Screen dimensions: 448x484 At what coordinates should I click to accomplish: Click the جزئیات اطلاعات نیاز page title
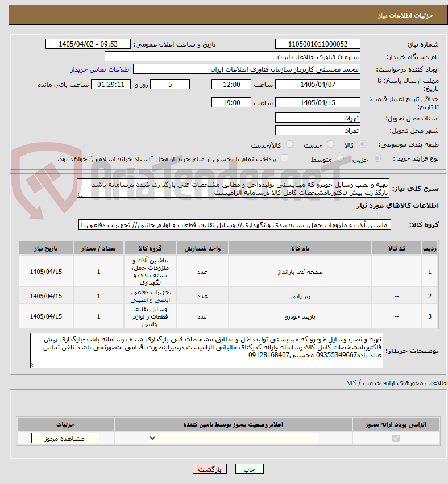[405, 15]
